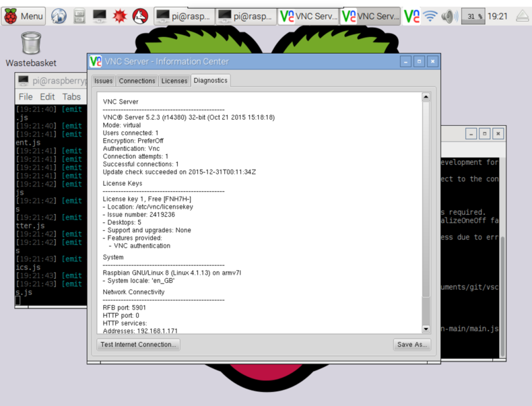Click 'Desktops: 5' line

122,222
